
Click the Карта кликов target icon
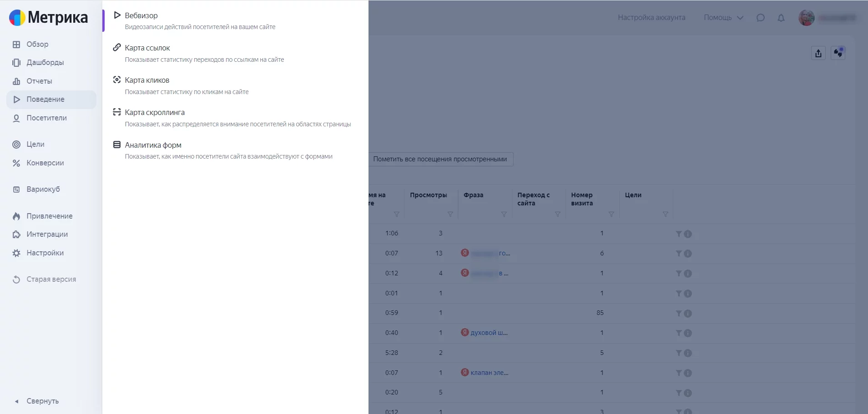pos(117,80)
